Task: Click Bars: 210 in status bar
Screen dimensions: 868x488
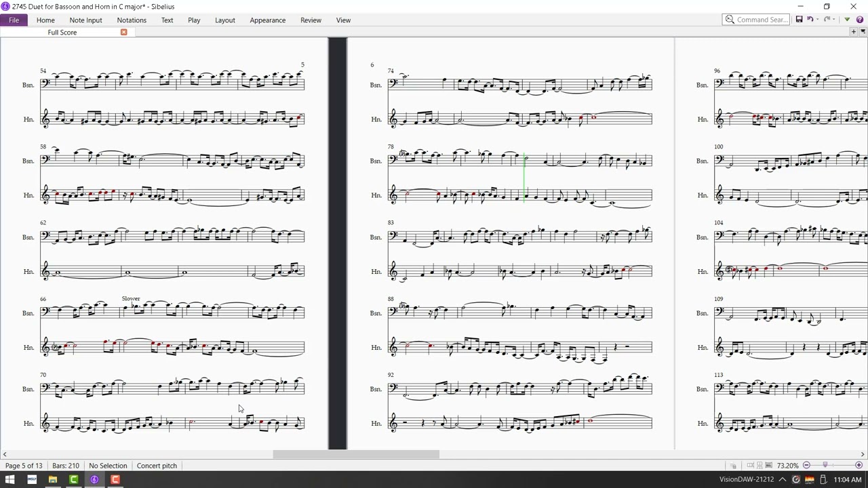Action: pos(66,466)
